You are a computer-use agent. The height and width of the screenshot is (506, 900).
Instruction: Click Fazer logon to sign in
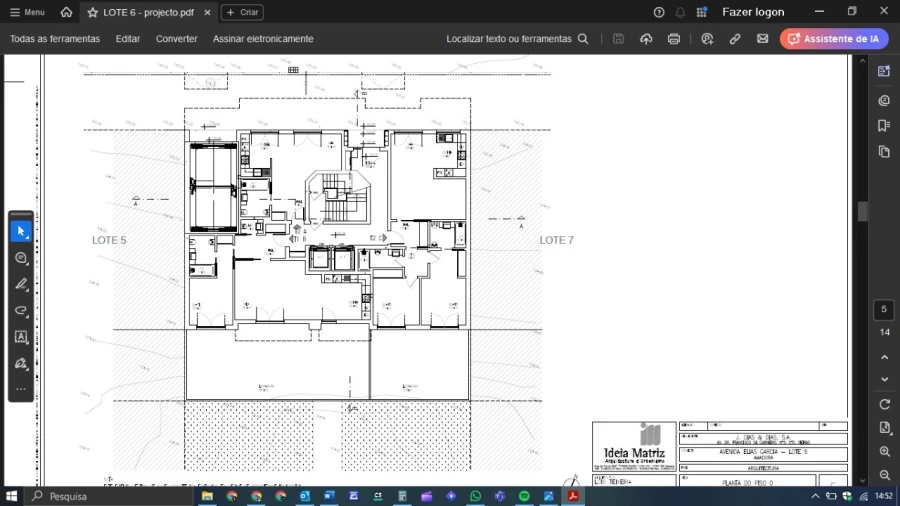coord(753,12)
